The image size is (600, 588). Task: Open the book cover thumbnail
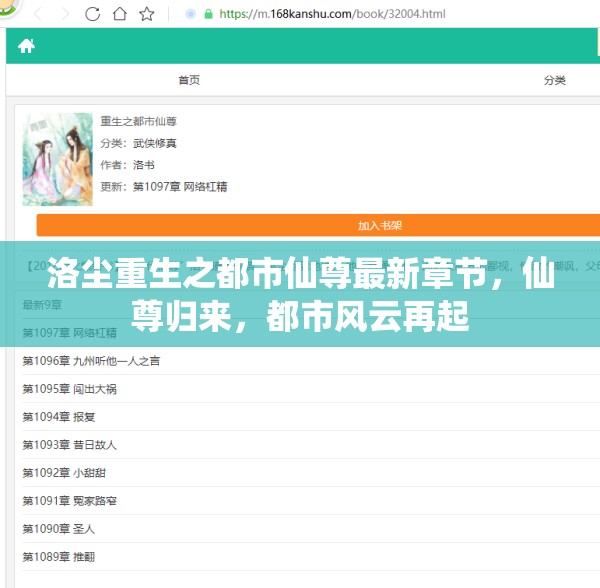(58, 159)
